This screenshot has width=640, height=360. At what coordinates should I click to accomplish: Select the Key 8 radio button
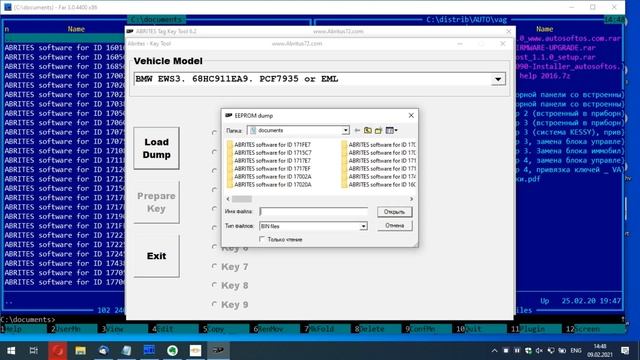coord(214,285)
